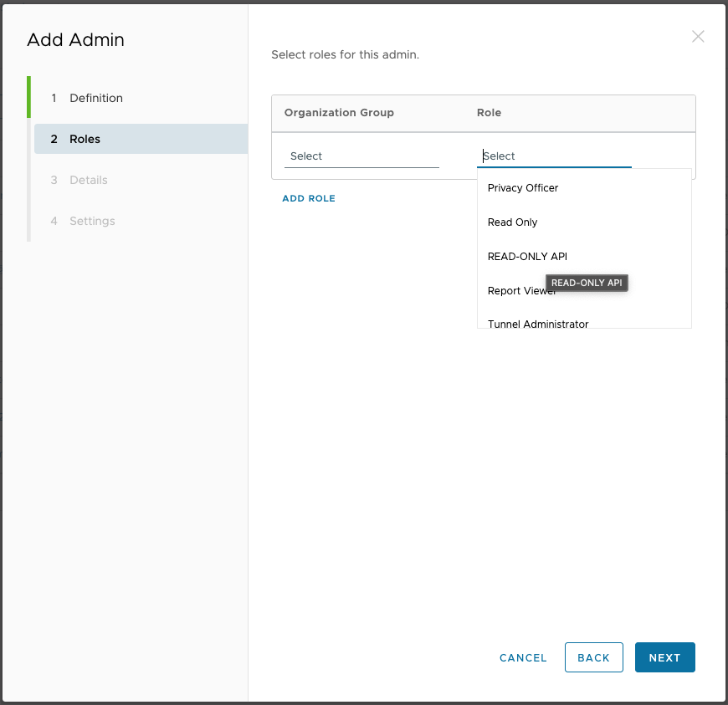
Task: Proceed with the NEXT button
Action: pyautogui.click(x=664, y=657)
